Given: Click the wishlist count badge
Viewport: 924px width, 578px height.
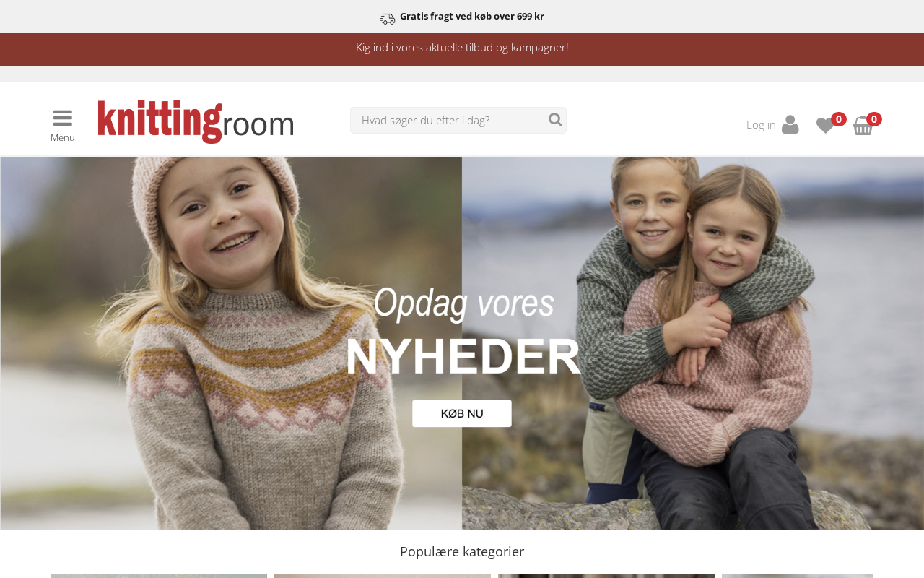Looking at the screenshot, I should pyautogui.click(x=839, y=119).
